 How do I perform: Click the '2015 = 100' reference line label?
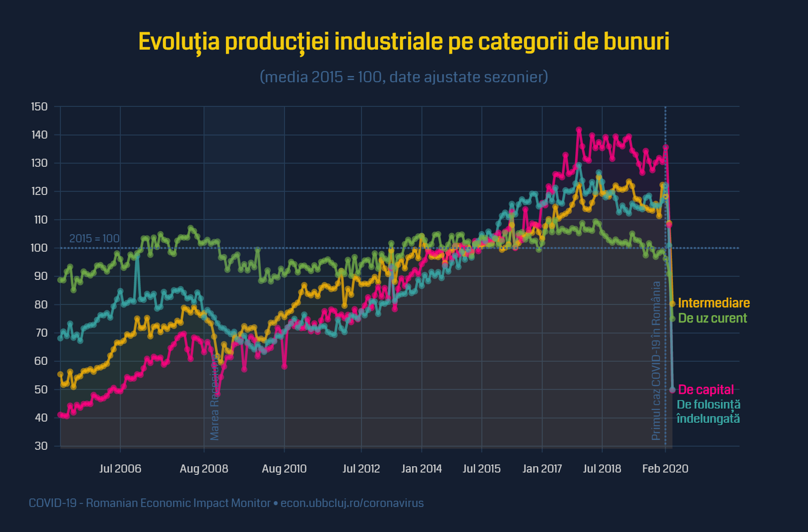94,239
